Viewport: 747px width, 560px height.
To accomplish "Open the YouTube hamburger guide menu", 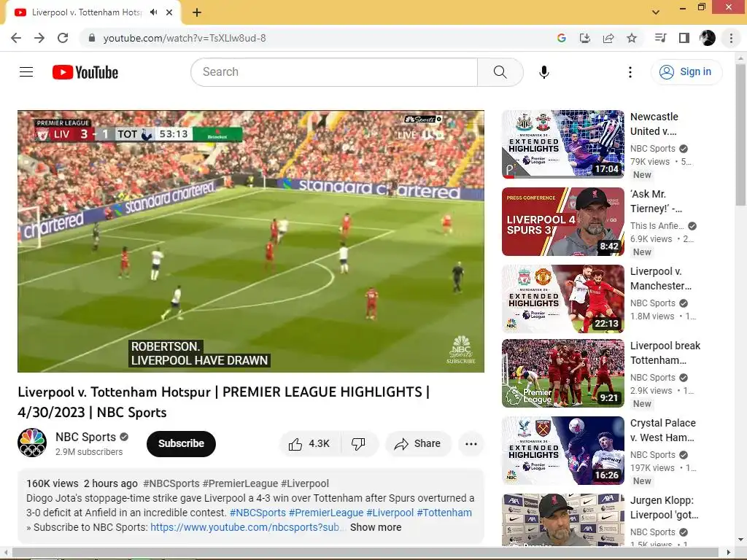I will coord(26,72).
